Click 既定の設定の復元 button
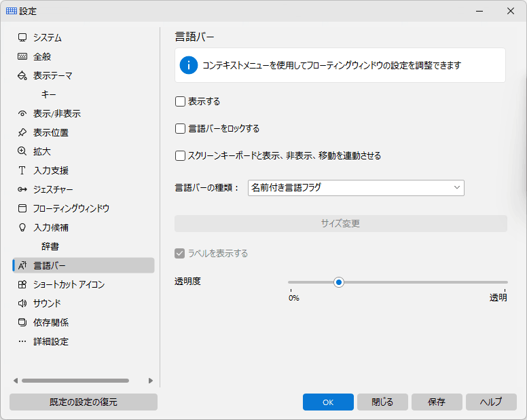Viewport: 527px width, 420px height. point(84,402)
